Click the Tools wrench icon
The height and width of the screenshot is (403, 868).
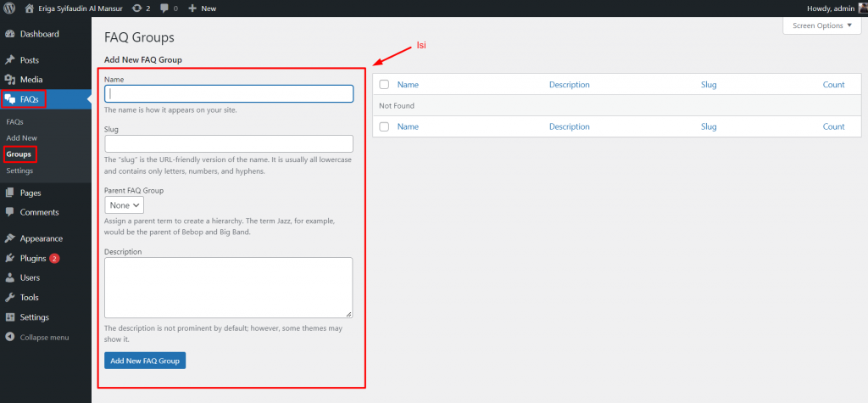coord(9,297)
